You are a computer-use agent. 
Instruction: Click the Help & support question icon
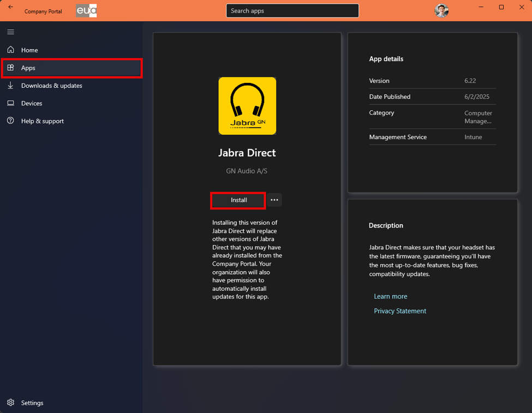click(10, 121)
